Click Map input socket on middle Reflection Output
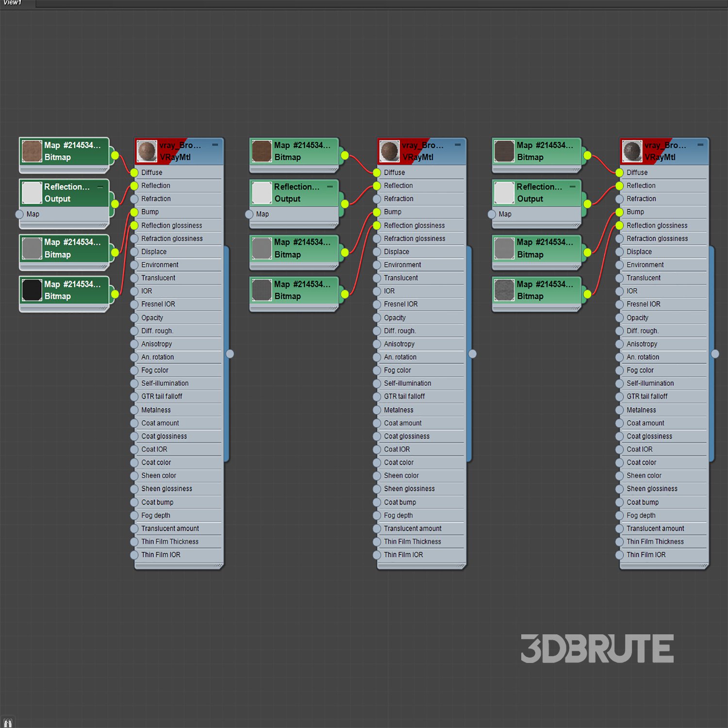This screenshot has width=728, height=728. 249,214
